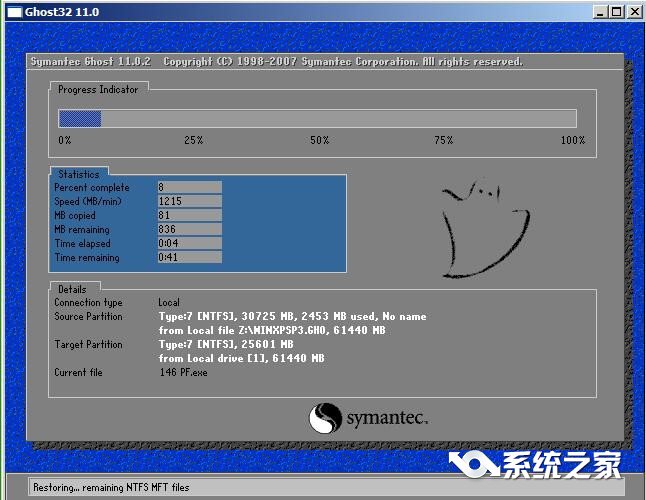Click the Details panel label
This screenshot has width=646, height=500.
coord(72,289)
